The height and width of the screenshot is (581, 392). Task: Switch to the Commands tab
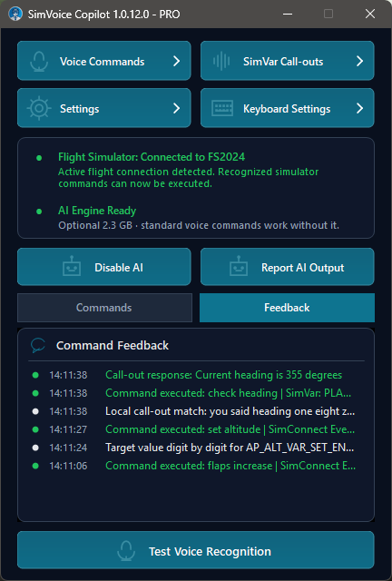point(104,308)
